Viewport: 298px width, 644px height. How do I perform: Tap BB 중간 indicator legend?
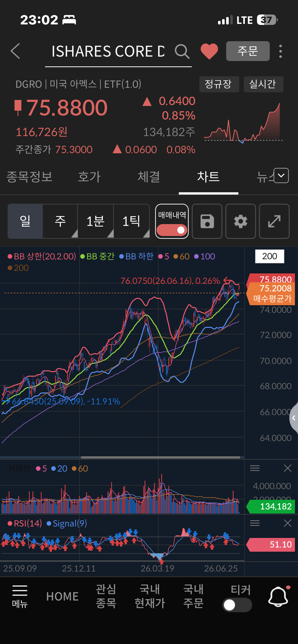pos(98,256)
